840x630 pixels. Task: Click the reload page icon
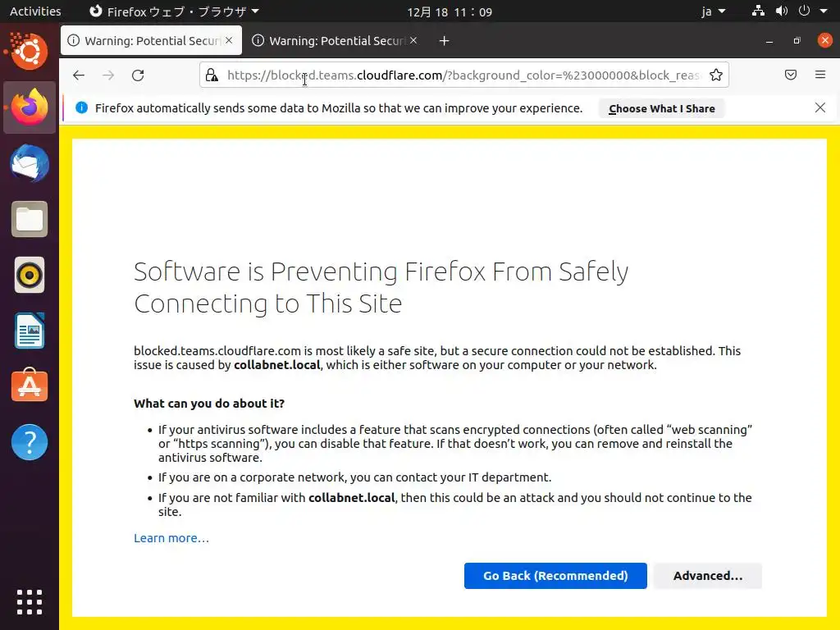coord(138,75)
